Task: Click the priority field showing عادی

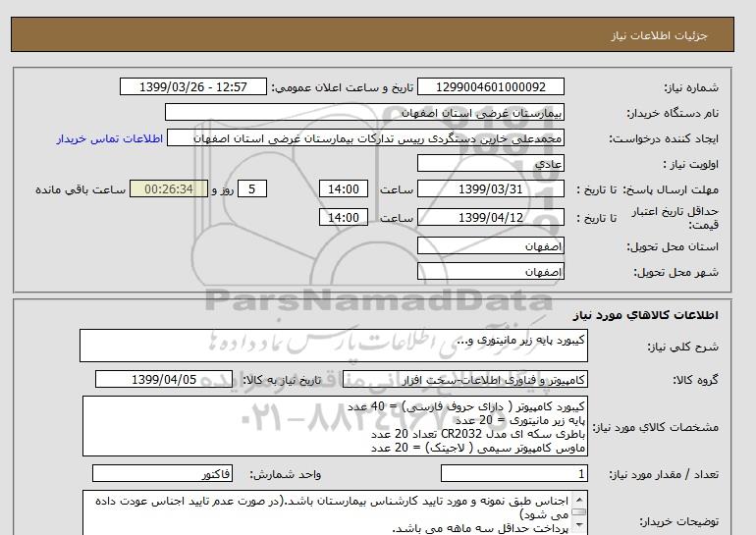Action: [490, 163]
